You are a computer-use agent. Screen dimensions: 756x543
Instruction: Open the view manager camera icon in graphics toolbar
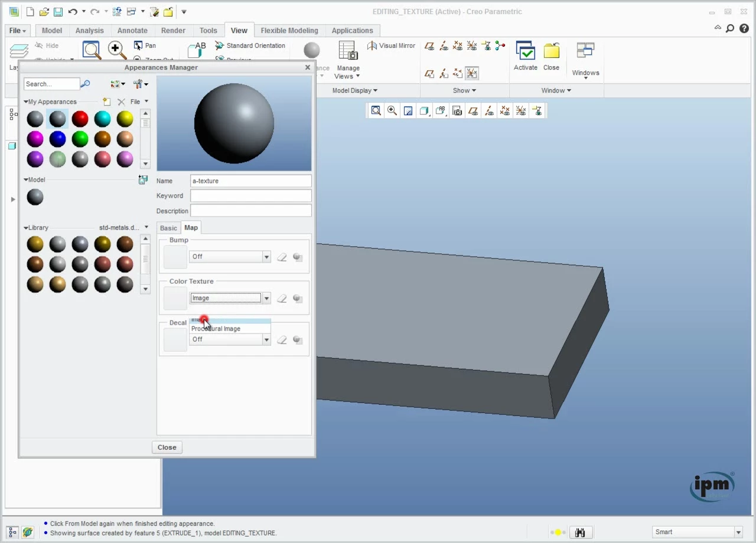(x=457, y=110)
